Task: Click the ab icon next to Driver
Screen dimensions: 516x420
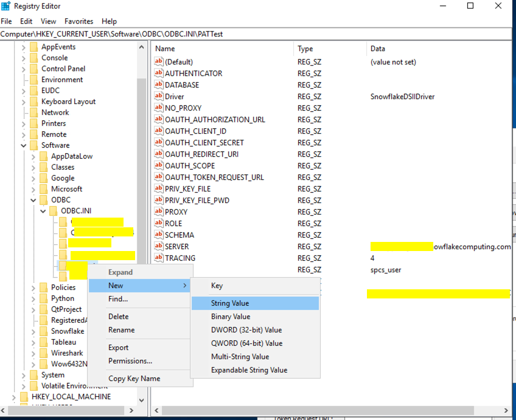Action: tap(159, 96)
